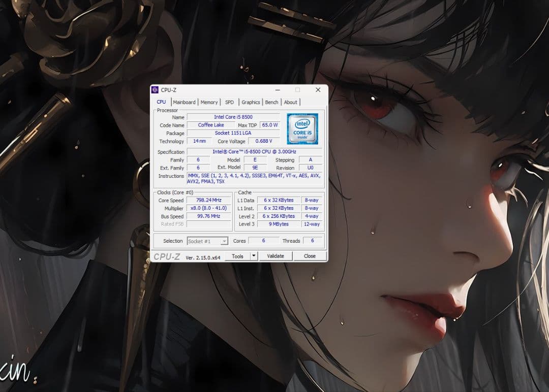This screenshot has width=549, height=392.
Task: Switch to the Mainboard tab
Action: [184, 102]
